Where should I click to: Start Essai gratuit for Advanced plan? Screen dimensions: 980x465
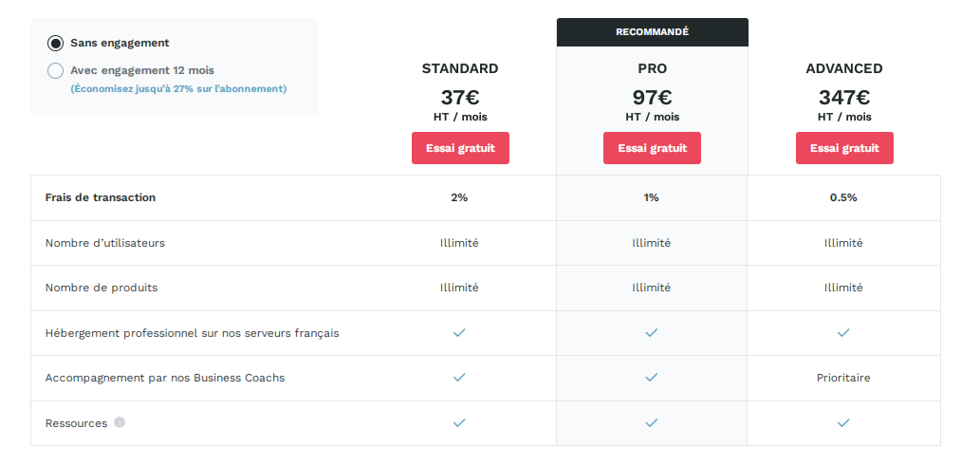[x=844, y=148]
